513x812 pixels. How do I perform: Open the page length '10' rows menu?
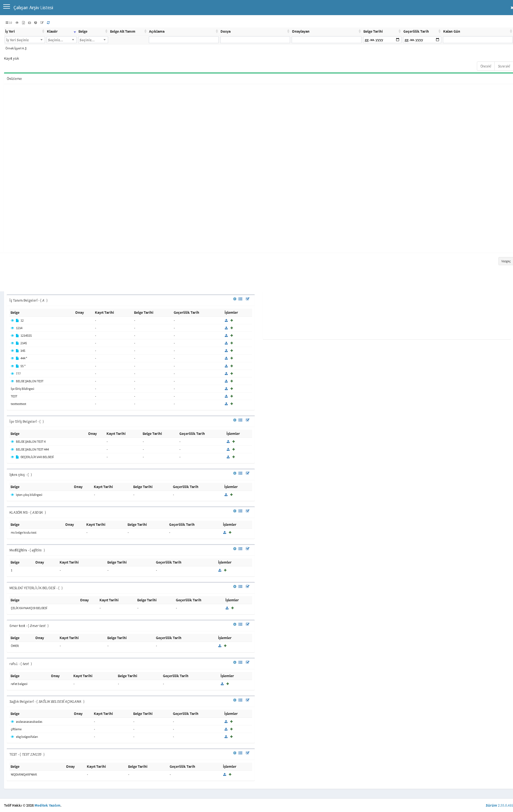pos(8,23)
